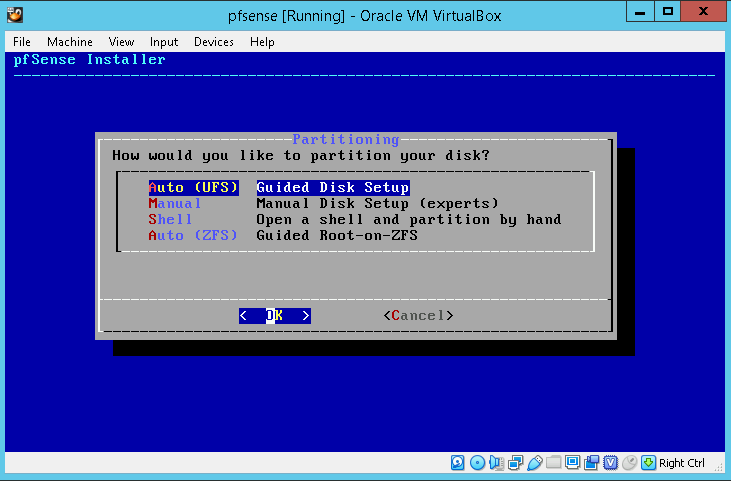Click the shared folders status icon
The image size is (731, 481).
553,463
